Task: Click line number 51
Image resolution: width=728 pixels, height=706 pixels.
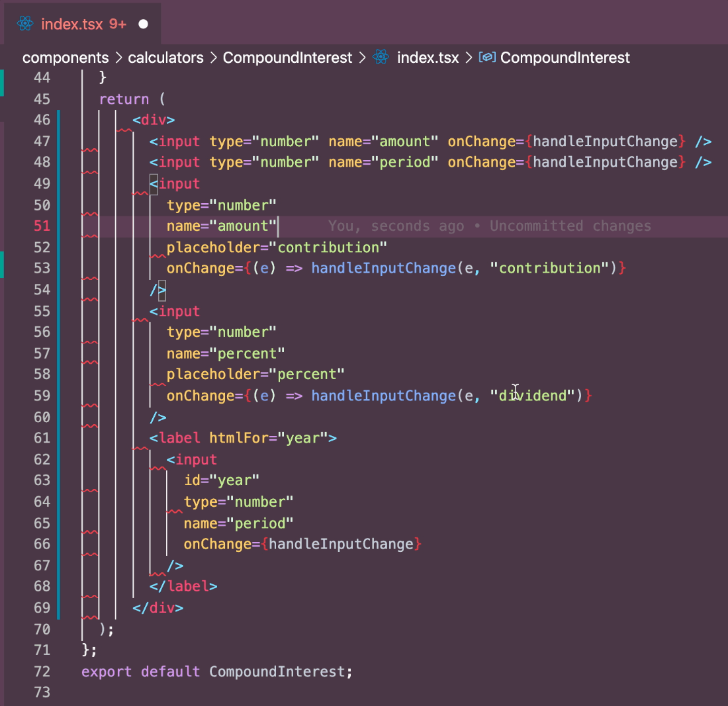Action: pos(42,226)
